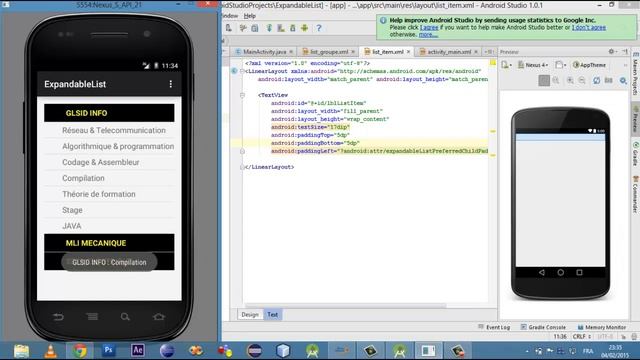Open the AppTheme theme selector
Screen dimensions: 640x360
point(589,65)
